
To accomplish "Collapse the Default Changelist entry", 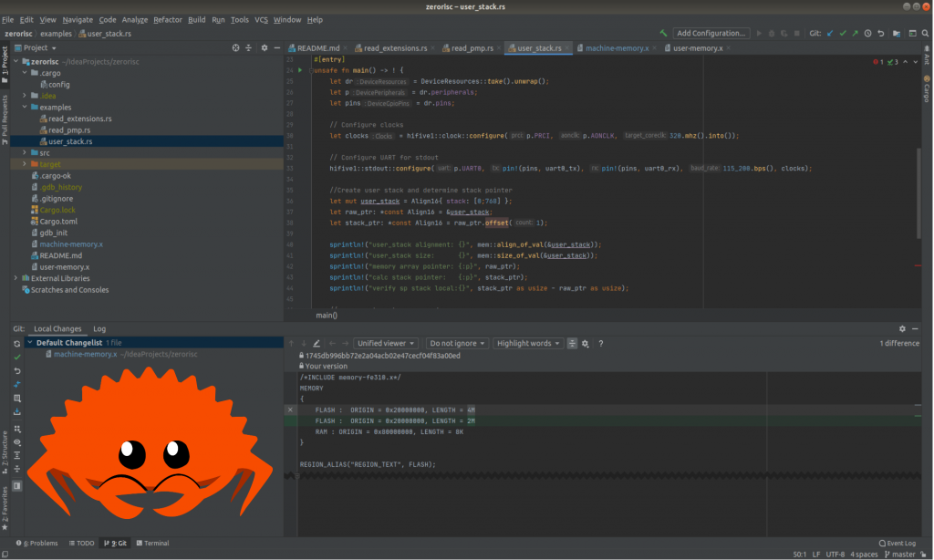I will click(29, 342).
